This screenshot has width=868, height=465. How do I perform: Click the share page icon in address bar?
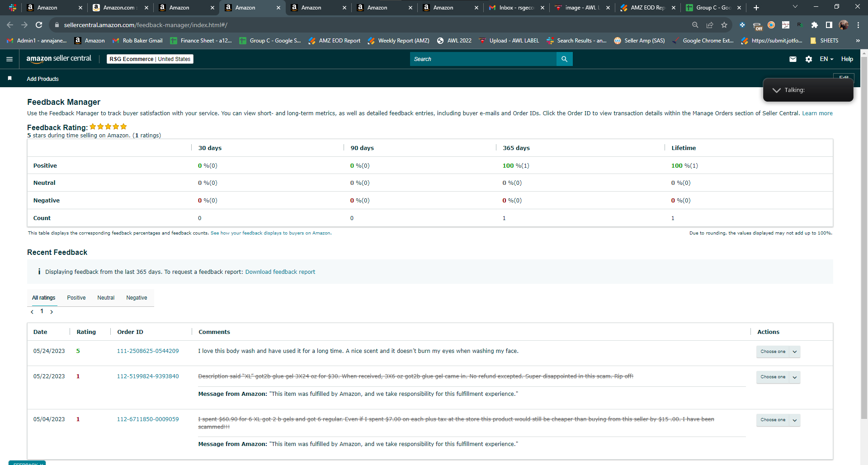pos(710,25)
